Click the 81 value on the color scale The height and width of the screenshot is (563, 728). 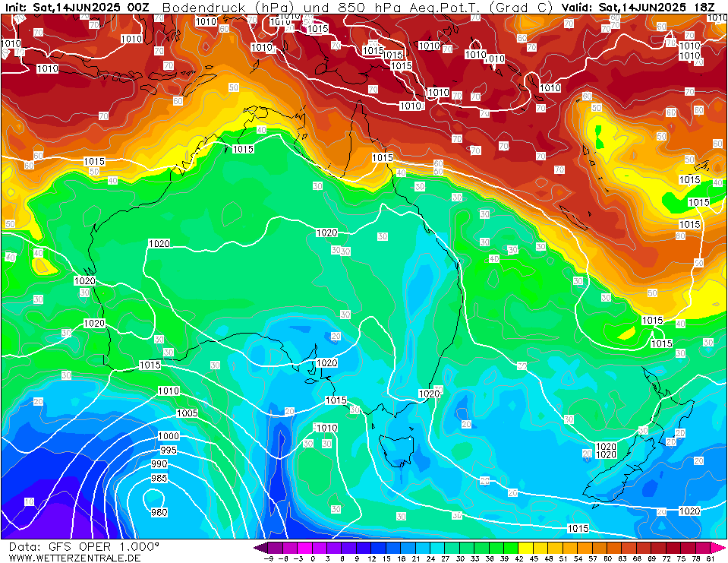[x=711, y=558]
